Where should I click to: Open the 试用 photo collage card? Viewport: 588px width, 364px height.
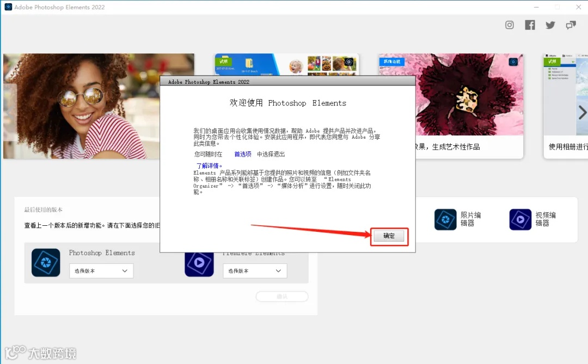287,65
